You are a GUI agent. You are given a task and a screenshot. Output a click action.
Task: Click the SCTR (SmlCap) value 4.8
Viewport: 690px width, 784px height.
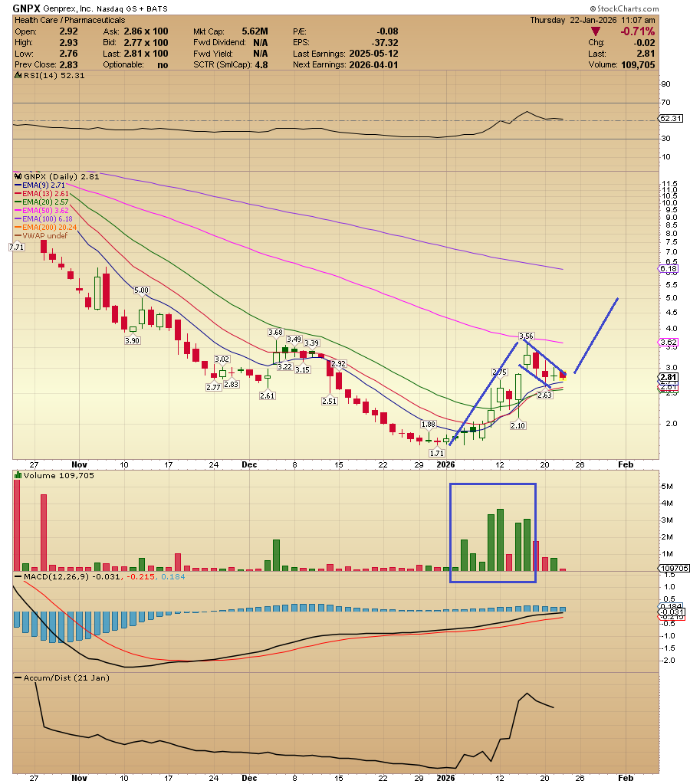(x=261, y=64)
